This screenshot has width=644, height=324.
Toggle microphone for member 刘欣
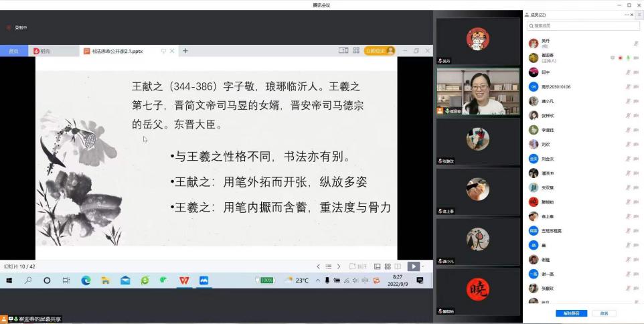628,144
